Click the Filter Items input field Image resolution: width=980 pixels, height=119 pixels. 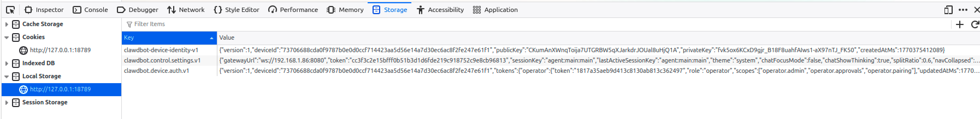(x=343, y=24)
